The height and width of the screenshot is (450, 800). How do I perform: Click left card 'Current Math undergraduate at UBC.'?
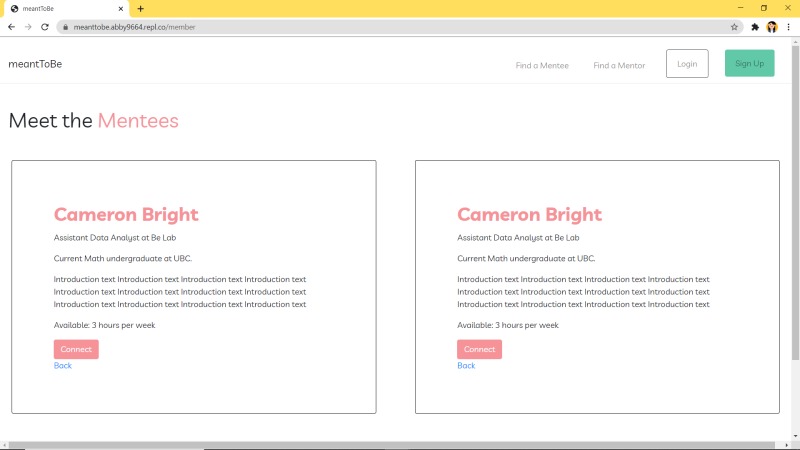pyautogui.click(x=123, y=259)
